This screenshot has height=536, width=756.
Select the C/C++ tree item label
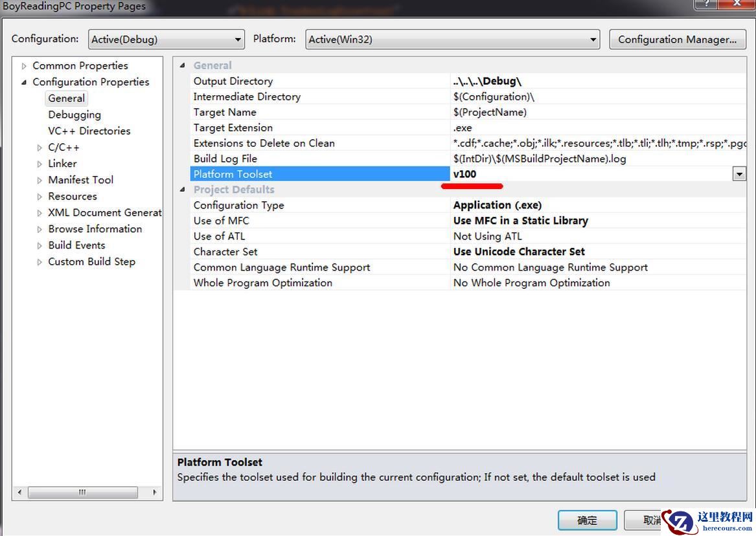pyautogui.click(x=63, y=148)
